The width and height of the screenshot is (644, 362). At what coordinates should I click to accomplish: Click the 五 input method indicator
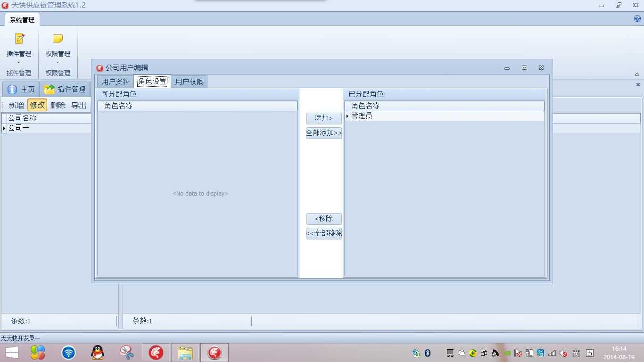(x=590, y=353)
